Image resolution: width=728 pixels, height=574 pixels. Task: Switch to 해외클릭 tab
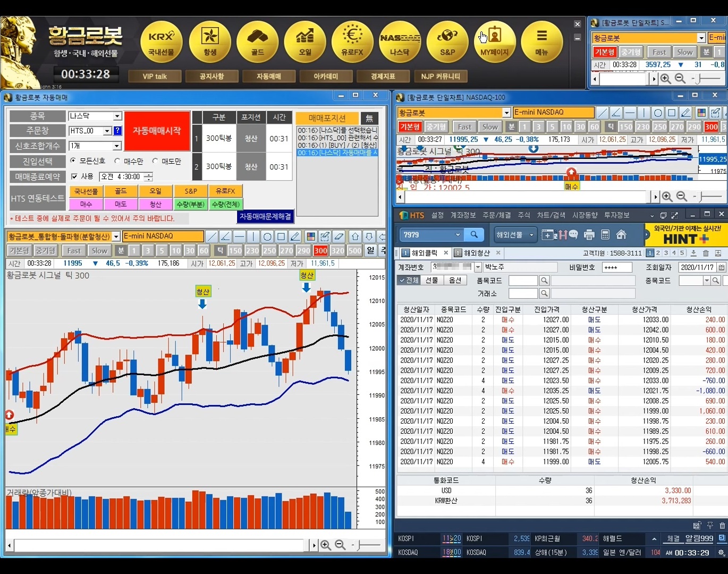424,253
